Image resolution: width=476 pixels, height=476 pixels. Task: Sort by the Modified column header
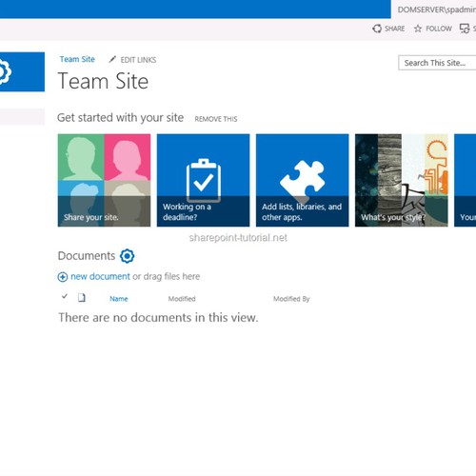(182, 299)
